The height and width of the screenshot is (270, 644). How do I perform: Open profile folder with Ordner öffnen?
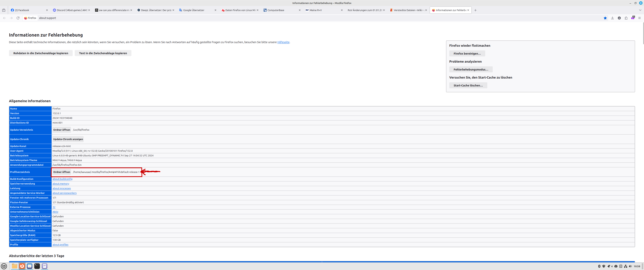[62, 172]
